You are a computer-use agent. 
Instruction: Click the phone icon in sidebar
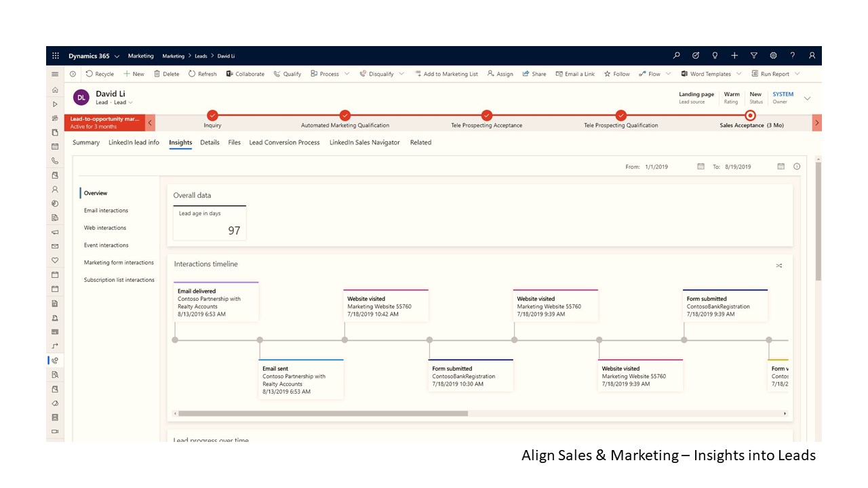click(x=55, y=161)
